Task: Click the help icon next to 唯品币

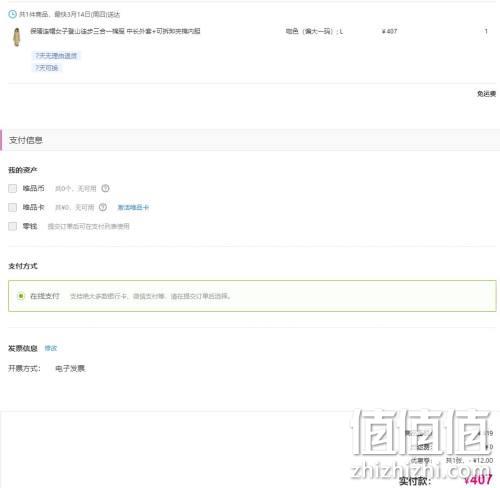Action: (x=105, y=188)
